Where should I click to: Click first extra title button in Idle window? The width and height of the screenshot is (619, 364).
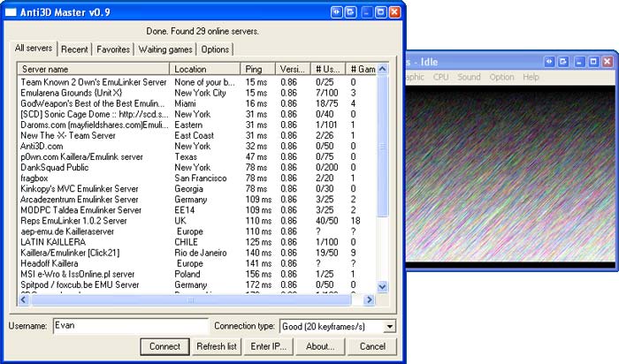point(549,62)
